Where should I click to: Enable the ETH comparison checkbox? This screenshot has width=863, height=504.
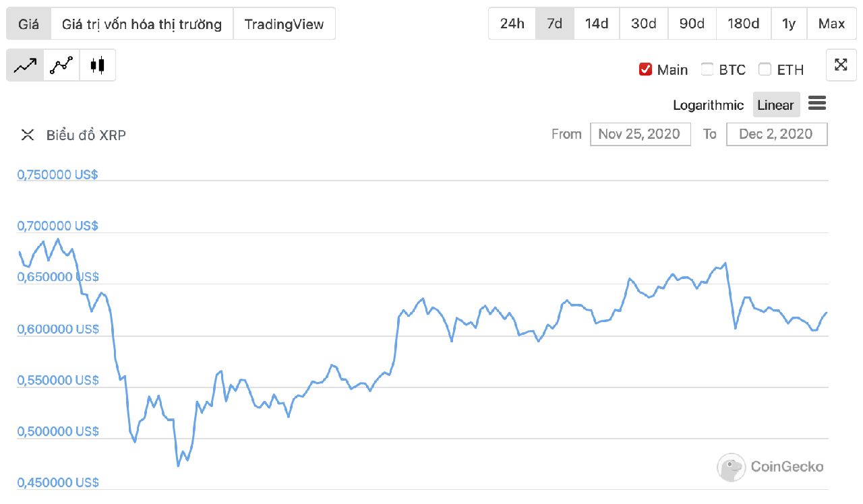[765, 69]
